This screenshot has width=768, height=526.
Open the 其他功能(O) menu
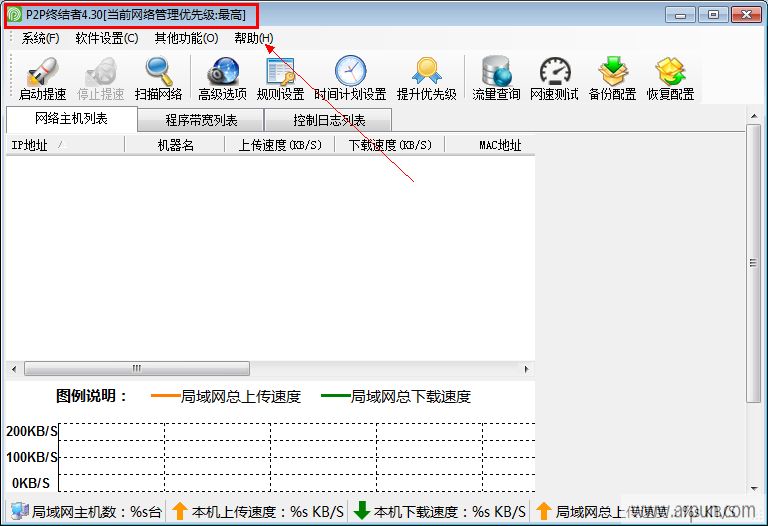186,38
